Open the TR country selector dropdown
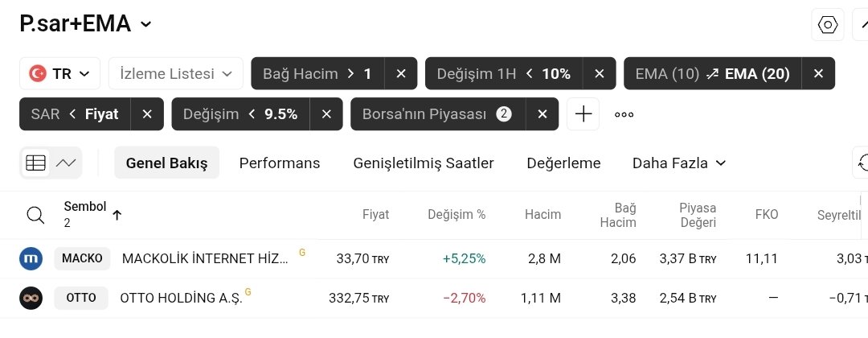Screen dimensions: 868x338 point(60,74)
